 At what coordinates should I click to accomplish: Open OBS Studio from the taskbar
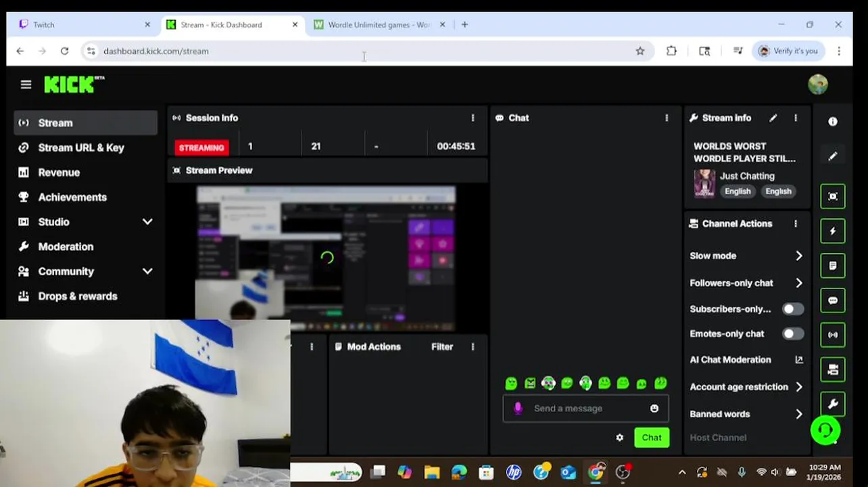click(x=623, y=472)
